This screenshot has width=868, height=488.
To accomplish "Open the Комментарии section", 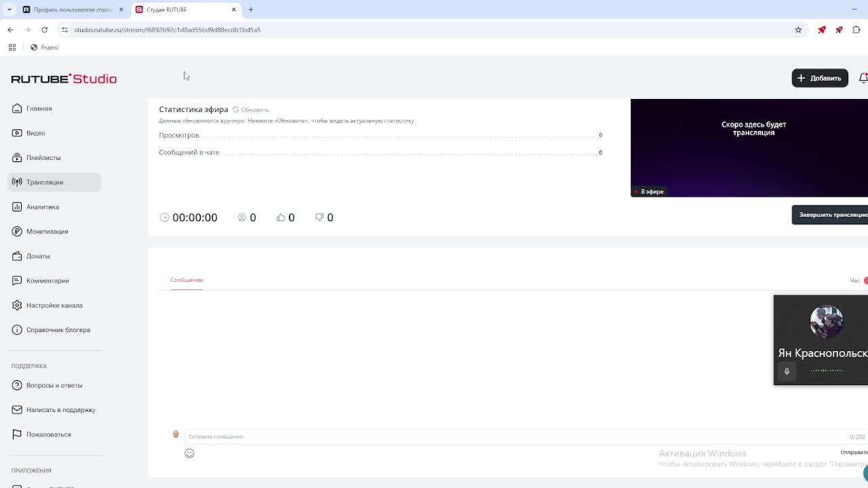I will click(x=47, y=281).
